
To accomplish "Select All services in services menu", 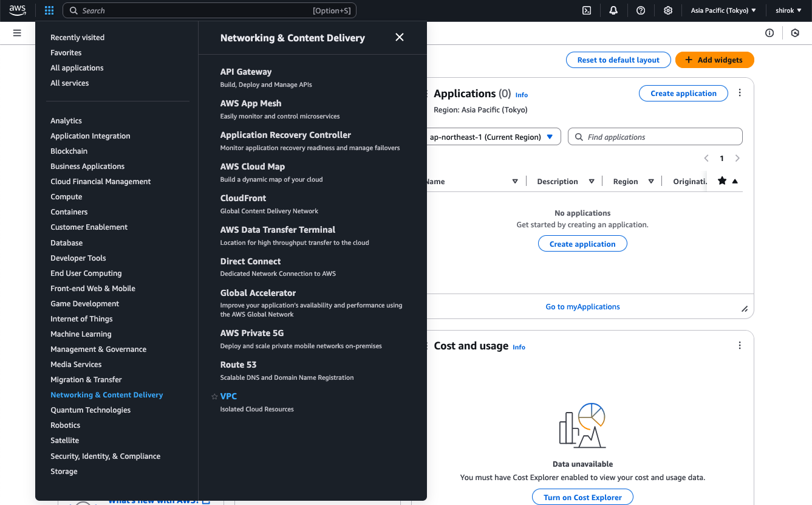I will click(x=70, y=83).
